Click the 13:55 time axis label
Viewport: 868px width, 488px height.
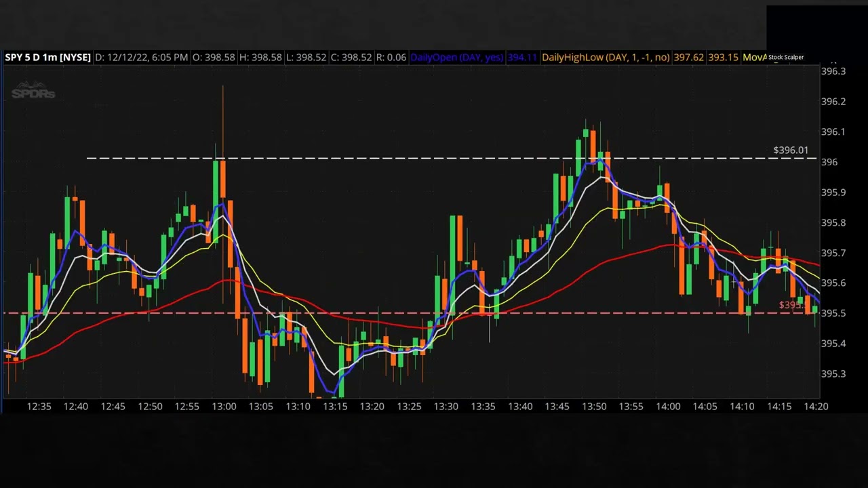[631, 407]
